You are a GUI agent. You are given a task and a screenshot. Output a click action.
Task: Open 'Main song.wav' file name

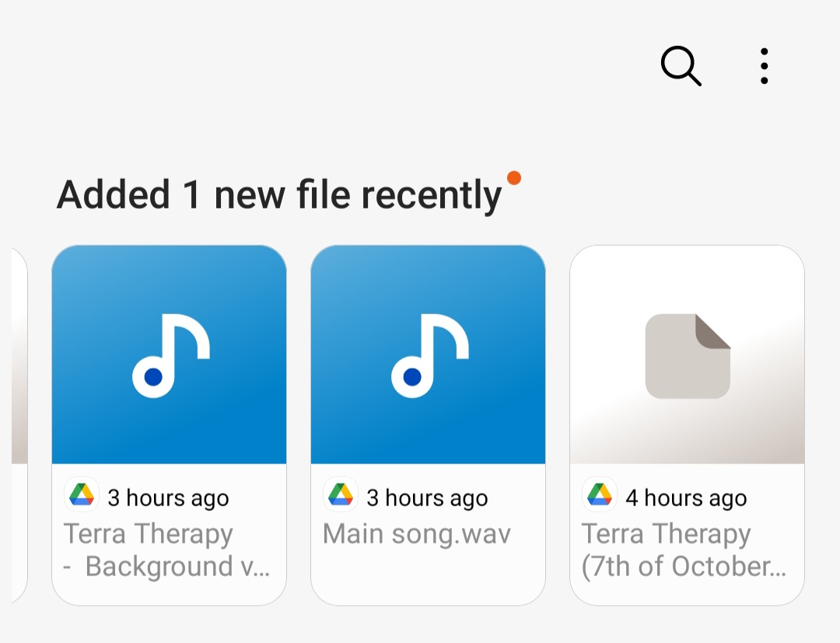417,534
